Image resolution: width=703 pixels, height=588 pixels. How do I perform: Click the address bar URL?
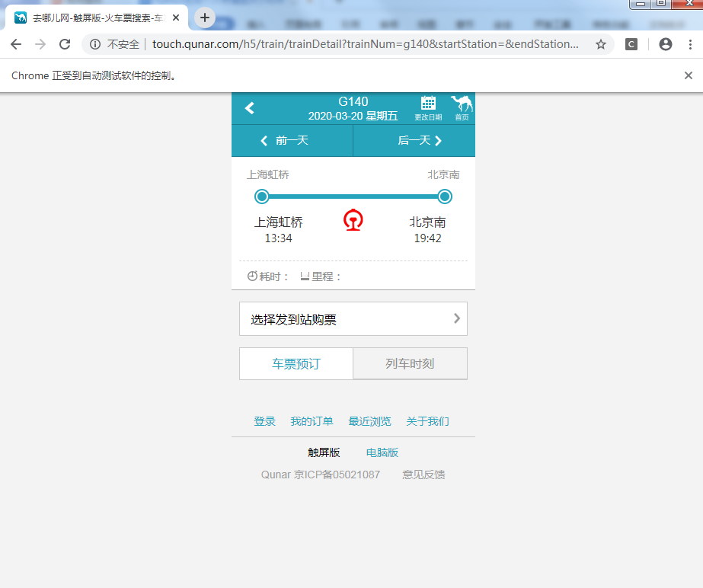tap(366, 44)
